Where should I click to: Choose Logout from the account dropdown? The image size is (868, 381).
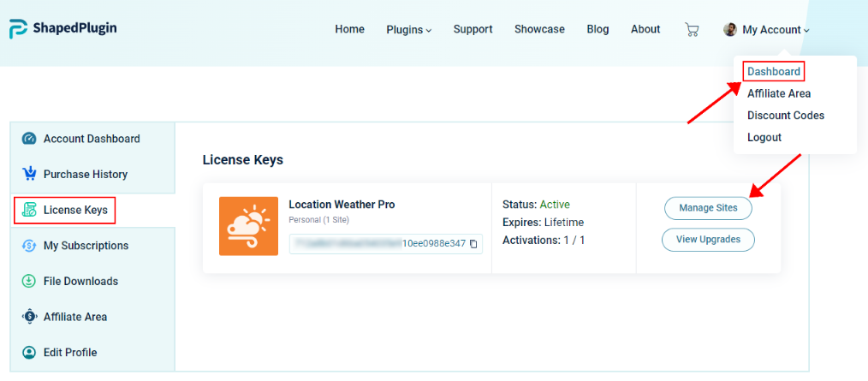click(x=764, y=137)
